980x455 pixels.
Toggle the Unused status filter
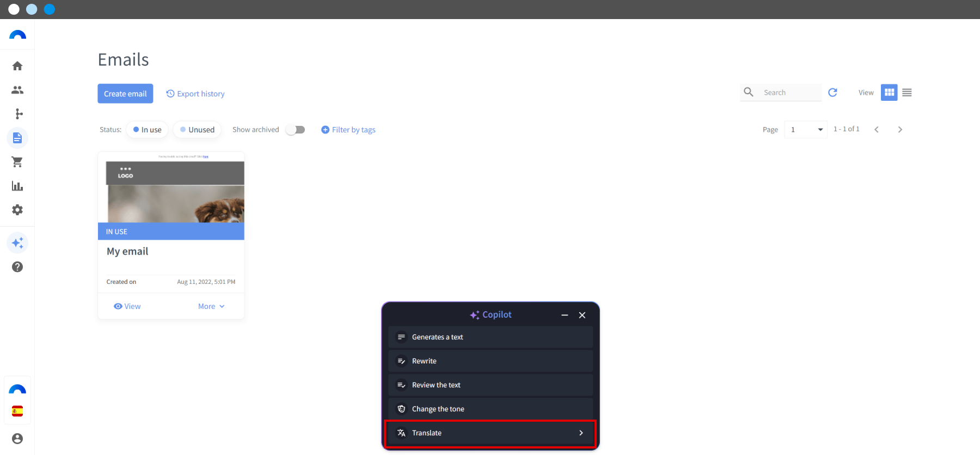coord(197,130)
